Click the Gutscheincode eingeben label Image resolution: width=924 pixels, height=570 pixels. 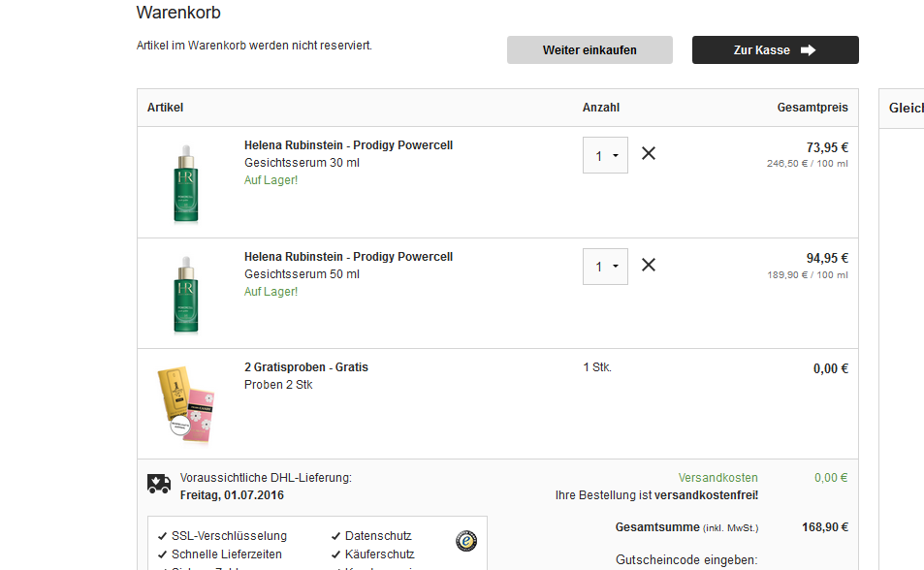[686, 559]
